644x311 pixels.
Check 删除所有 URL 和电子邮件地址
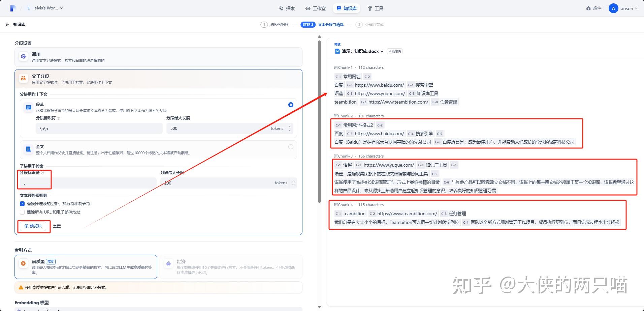tap(22, 212)
